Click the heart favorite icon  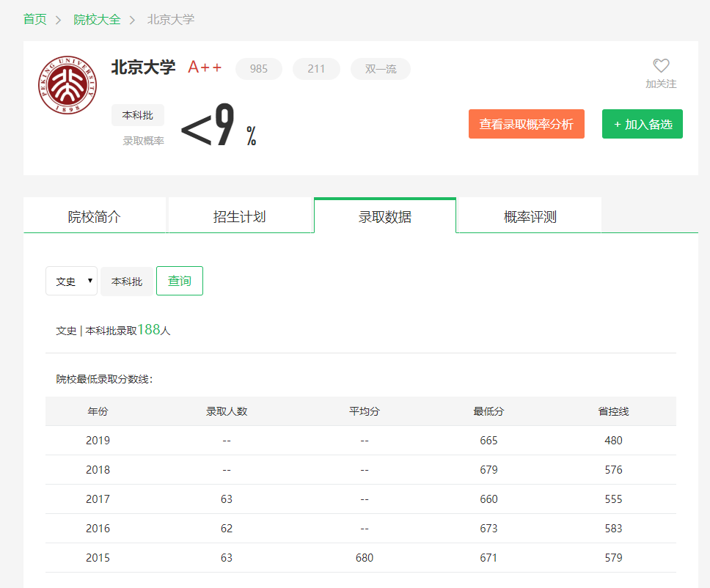[661, 66]
